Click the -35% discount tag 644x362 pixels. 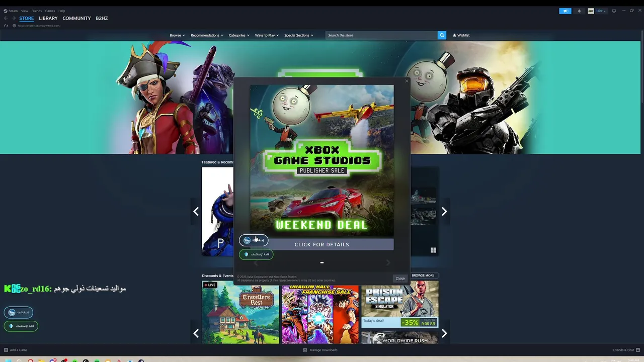410,323
